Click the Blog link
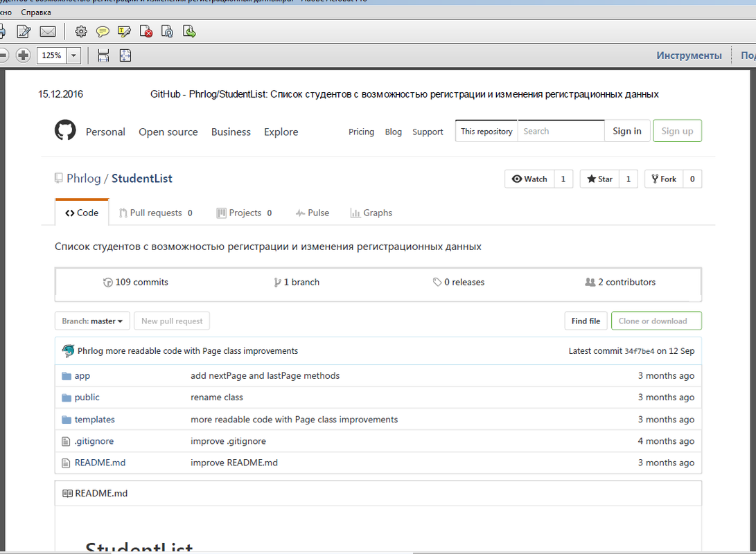The image size is (756, 554). point(394,132)
